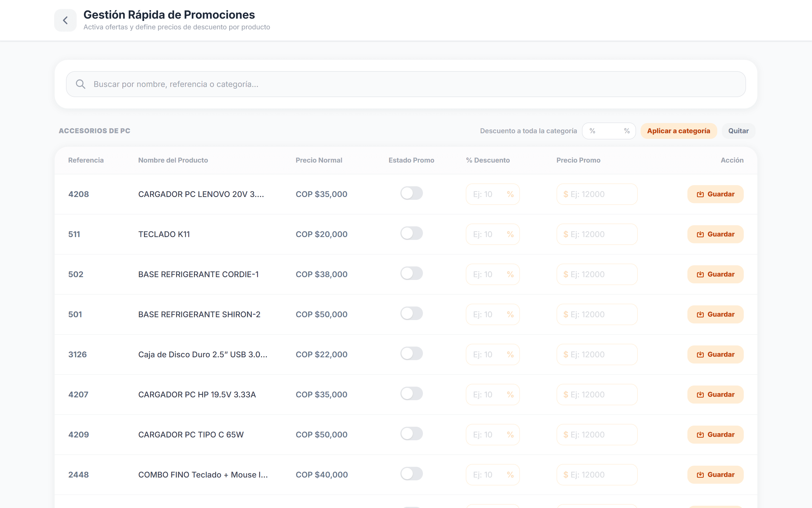Save CARGADOR PC HP row with Guardar
This screenshot has width=812, height=508.
click(715, 395)
